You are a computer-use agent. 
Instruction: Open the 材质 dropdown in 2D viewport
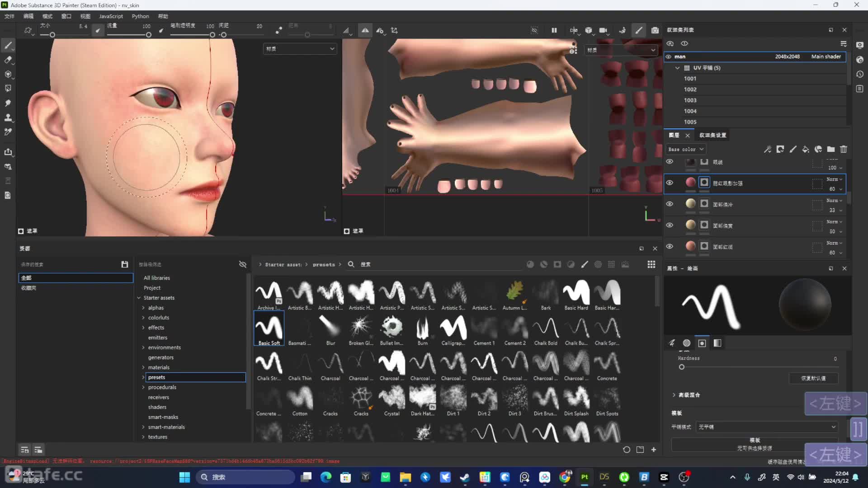click(621, 50)
